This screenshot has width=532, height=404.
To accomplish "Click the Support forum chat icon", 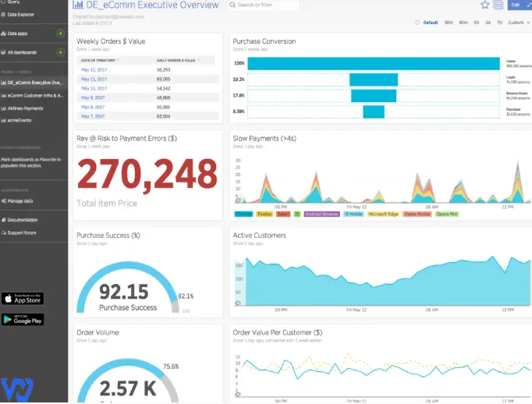I will click(x=3, y=233).
